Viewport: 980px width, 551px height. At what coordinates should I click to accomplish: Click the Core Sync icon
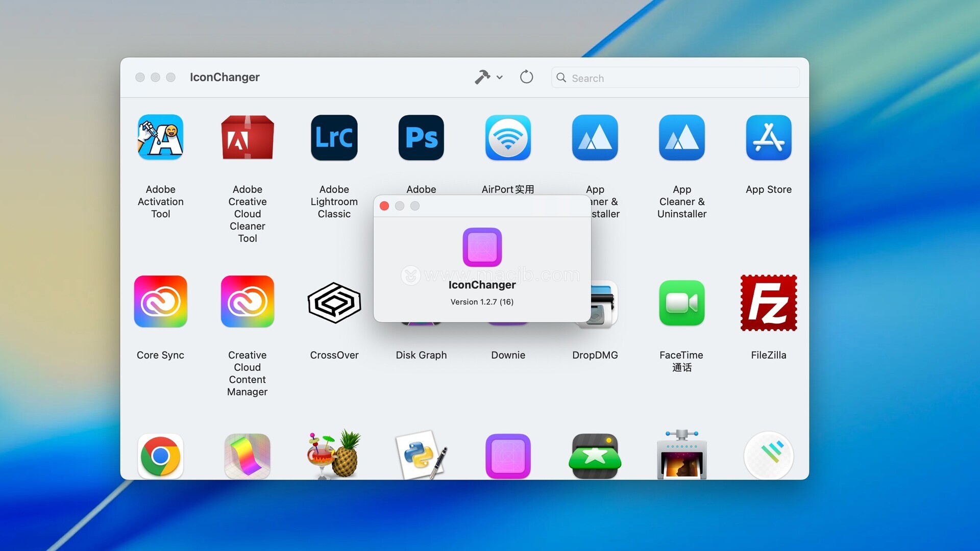pos(160,302)
